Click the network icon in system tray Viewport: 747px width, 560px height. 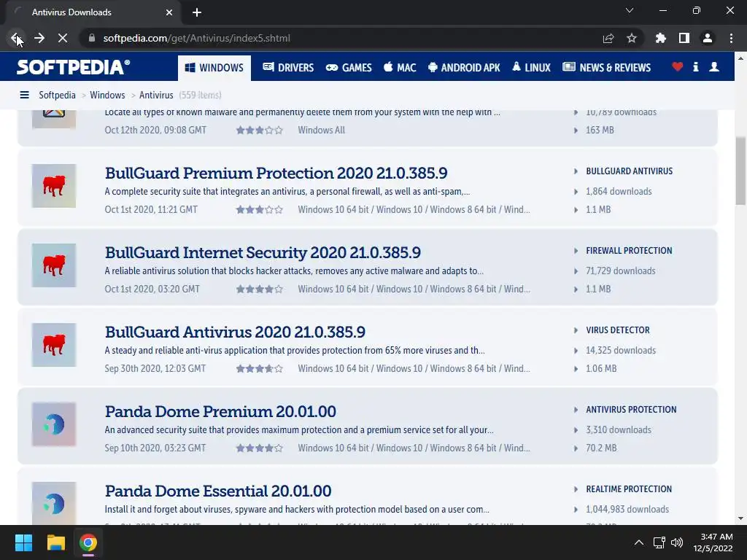point(659,542)
